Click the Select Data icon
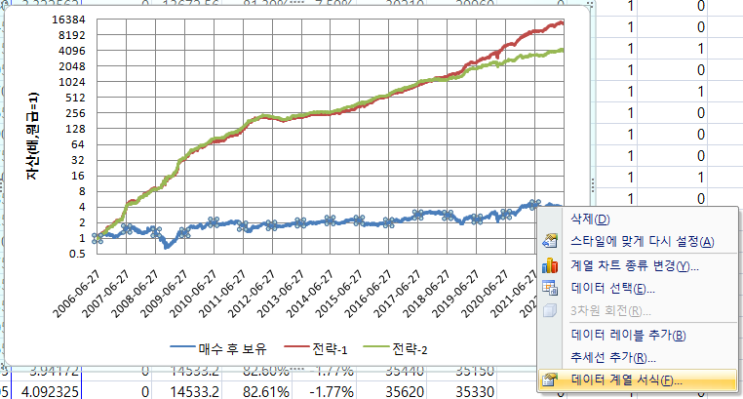 [550, 288]
